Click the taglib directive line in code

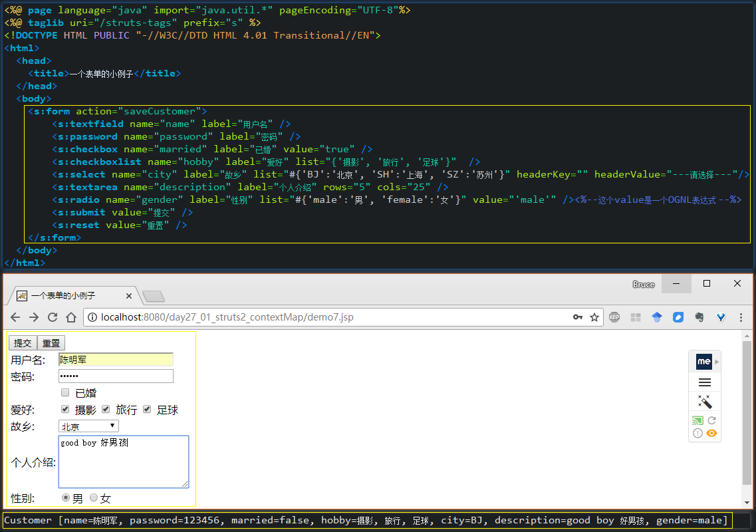(132, 23)
